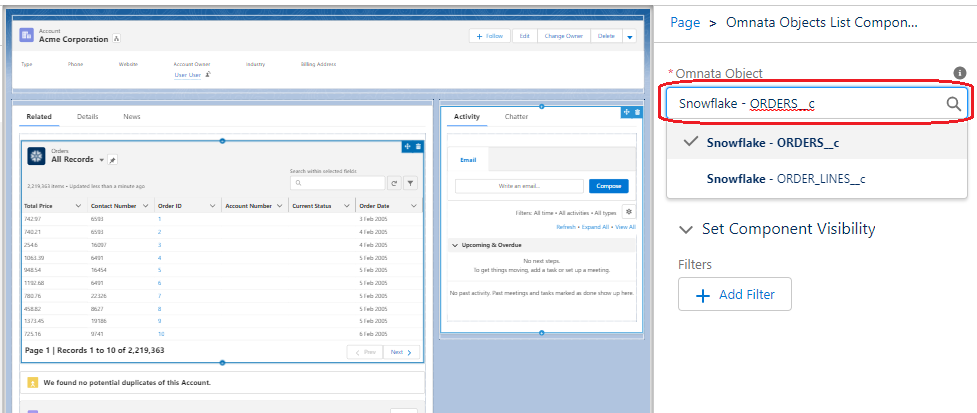The height and width of the screenshot is (413, 977).
Task: Select the Activity tab
Action: [467, 116]
